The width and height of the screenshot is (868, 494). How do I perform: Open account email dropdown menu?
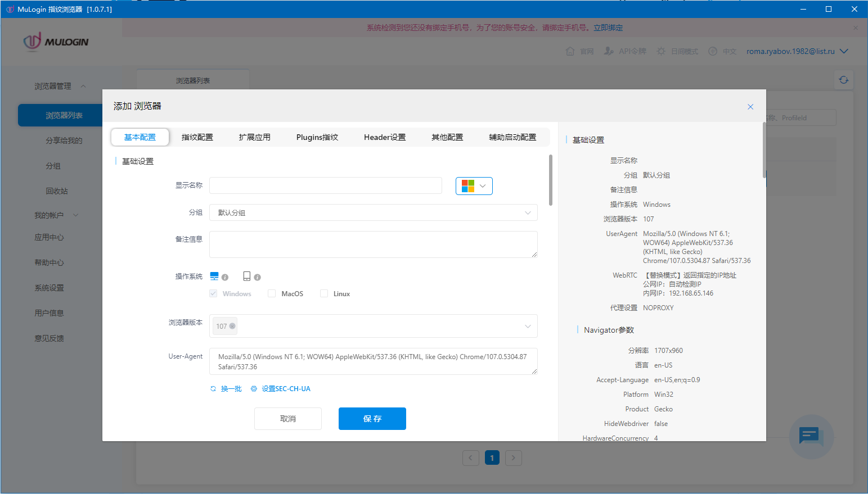pos(797,51)
